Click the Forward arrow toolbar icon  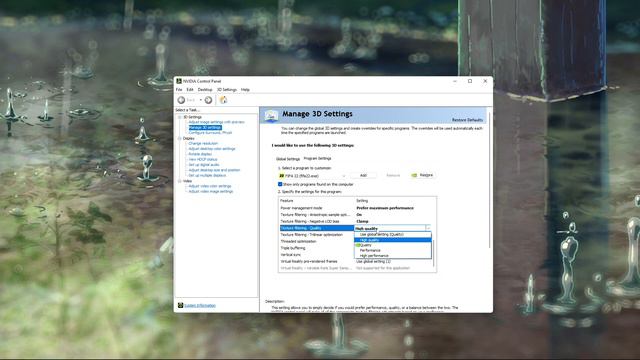coord(209,100)
